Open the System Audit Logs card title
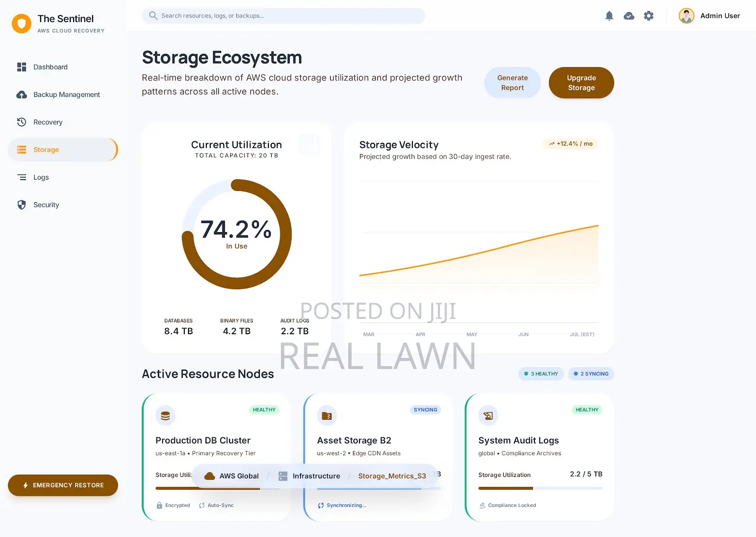The image size is (756, 537). click(x=518, y=441)
